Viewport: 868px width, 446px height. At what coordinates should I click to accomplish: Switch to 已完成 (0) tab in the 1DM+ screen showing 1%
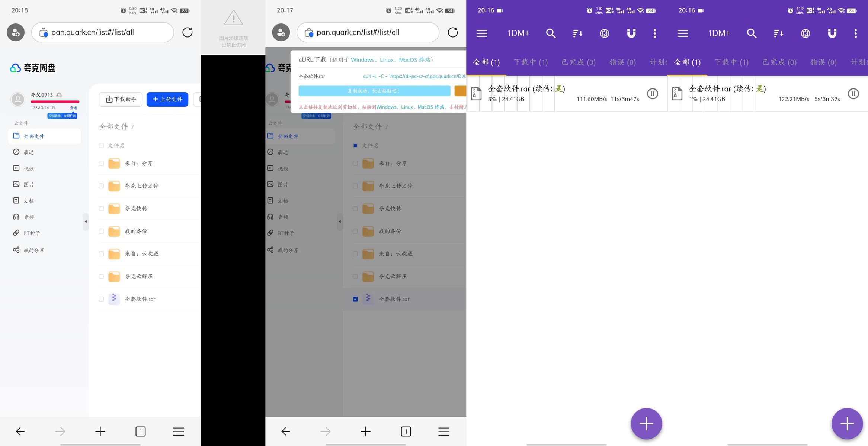click(x=779, y=62)
